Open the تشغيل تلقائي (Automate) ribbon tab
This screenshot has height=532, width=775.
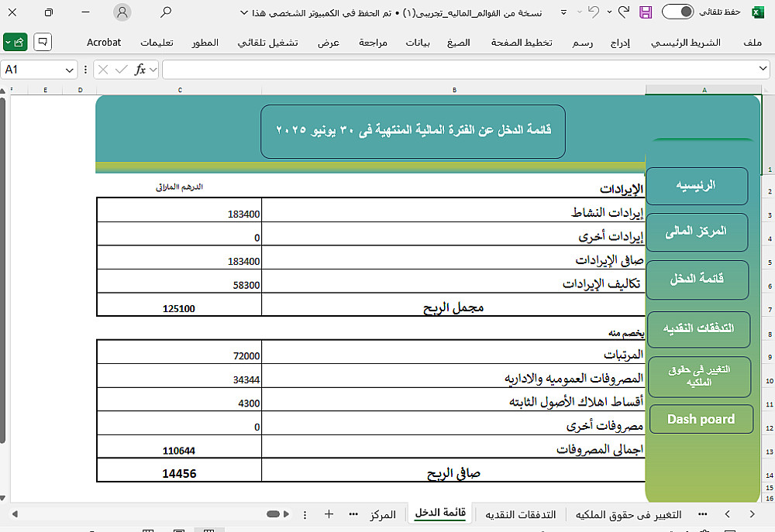click(x=268, y=43)
